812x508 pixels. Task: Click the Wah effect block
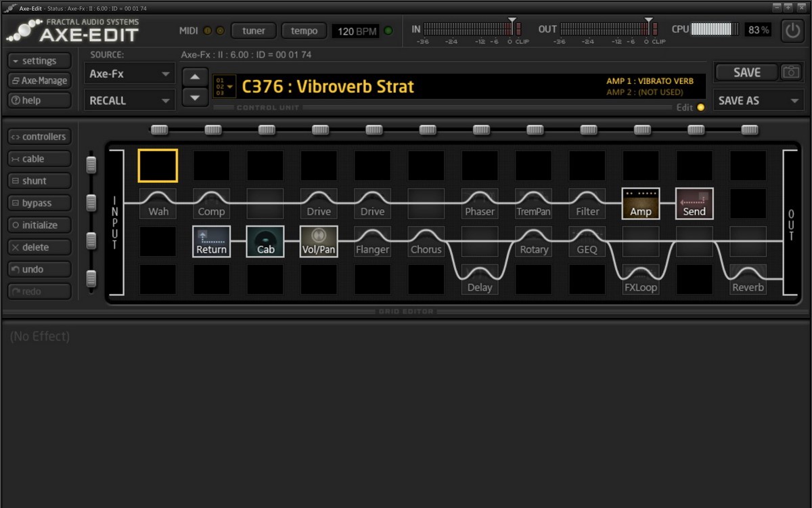[x=158, y=204]
